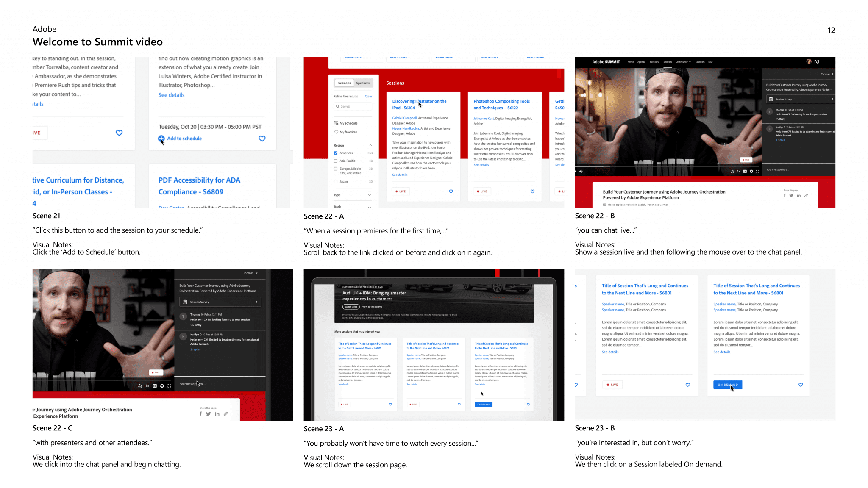Favorite the Oct 20 session with heart
Screen dimensions: 868x488
tap(262, 139)
